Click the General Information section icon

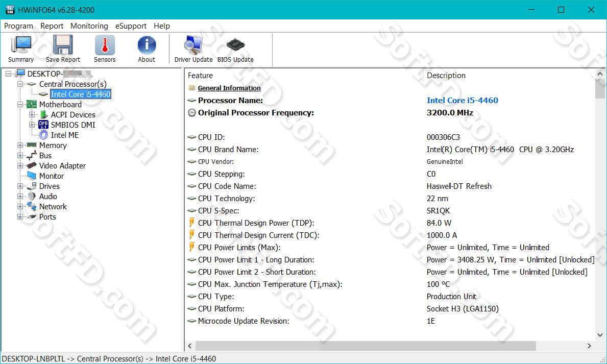coord(191,88)
